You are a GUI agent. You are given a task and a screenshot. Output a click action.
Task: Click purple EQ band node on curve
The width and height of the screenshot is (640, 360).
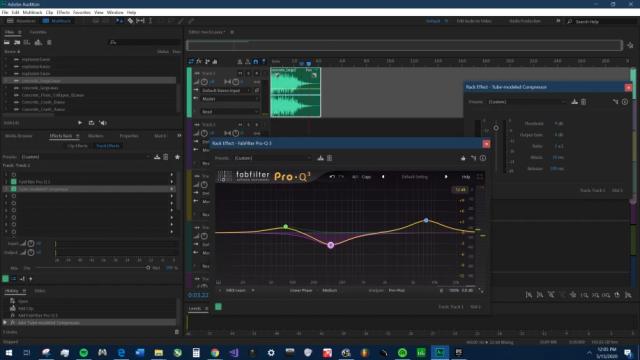pyautogui.click(x=331, y=245)
